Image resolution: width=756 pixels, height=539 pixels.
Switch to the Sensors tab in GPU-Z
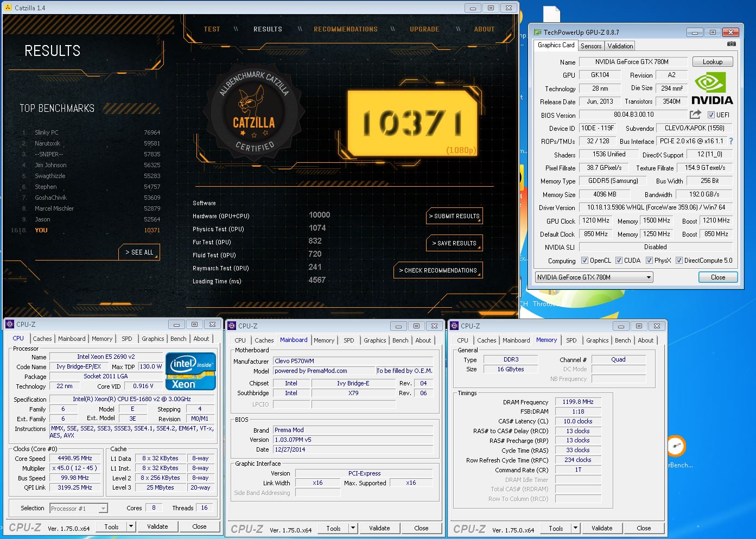[x=591, y=46]
